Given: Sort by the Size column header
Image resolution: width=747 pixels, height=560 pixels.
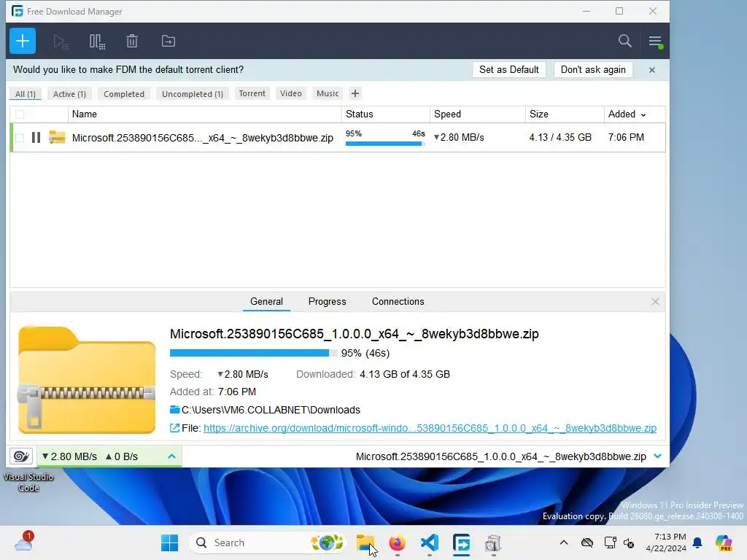Looking at the screenshot, I should point(565,114).
